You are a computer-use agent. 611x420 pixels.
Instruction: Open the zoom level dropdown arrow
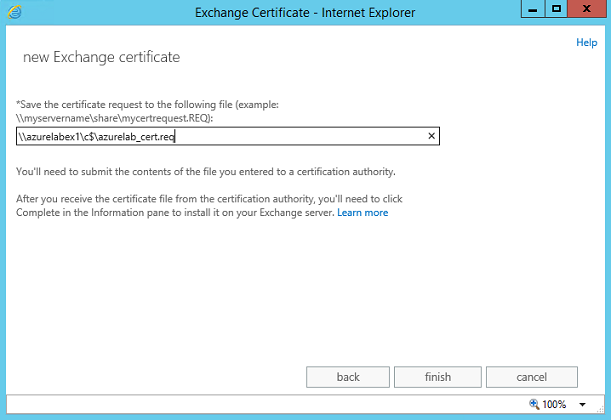(582, 404)
